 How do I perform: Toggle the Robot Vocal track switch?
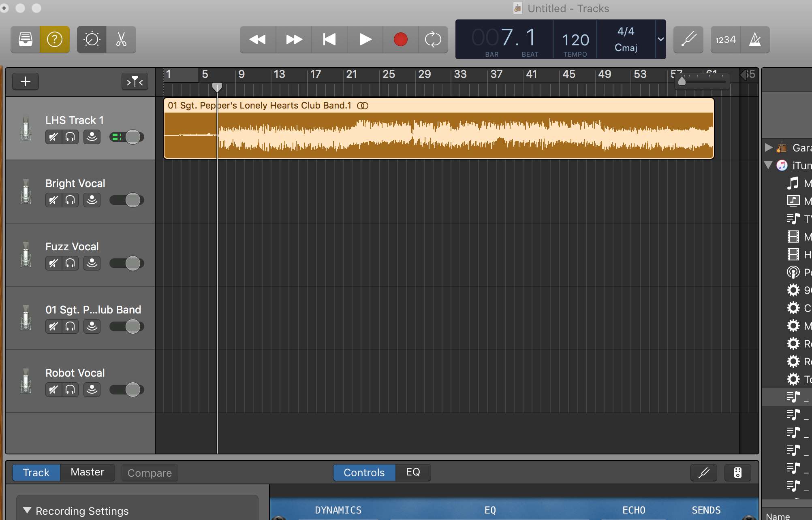point(126,390)
